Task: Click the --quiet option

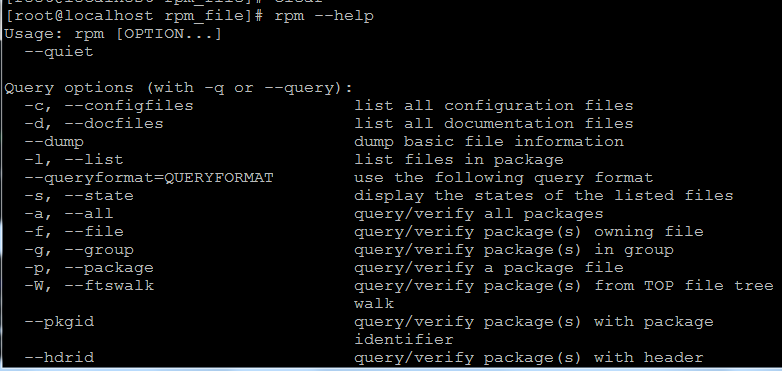Action: 59,52
